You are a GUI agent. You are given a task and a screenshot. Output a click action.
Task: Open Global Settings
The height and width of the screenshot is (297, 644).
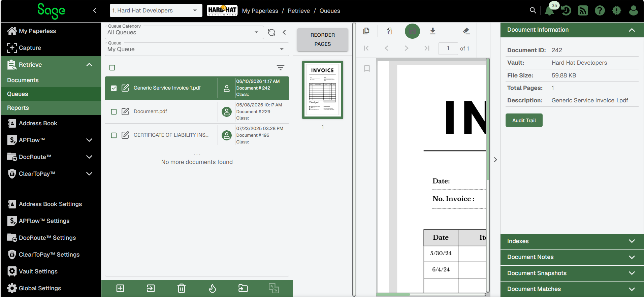click(51, 288)
